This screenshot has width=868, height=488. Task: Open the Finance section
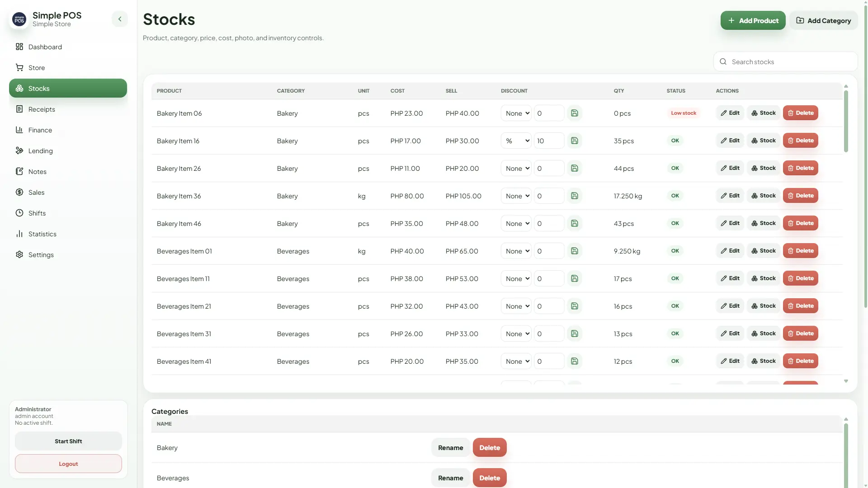[68, 130]
